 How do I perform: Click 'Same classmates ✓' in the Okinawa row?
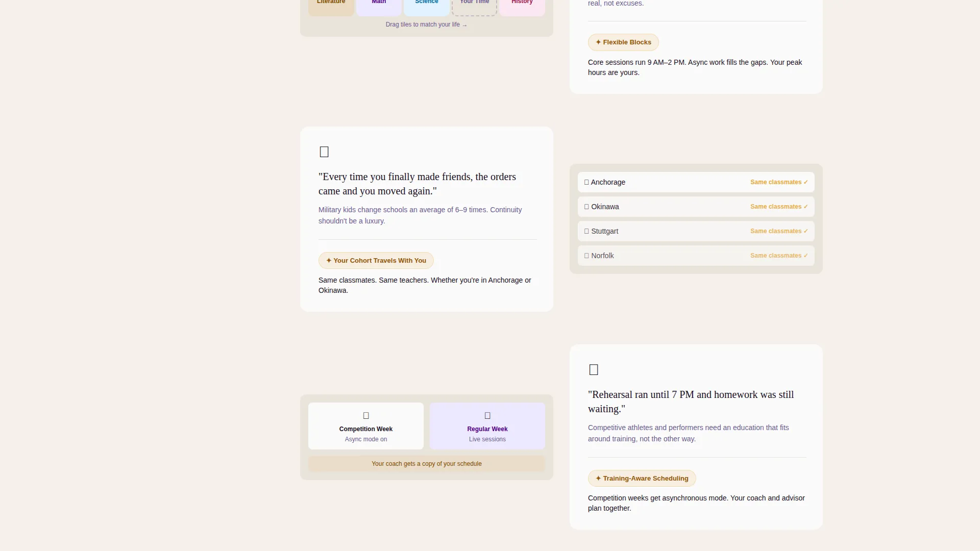pyautogui.click(x=779, y=207)
